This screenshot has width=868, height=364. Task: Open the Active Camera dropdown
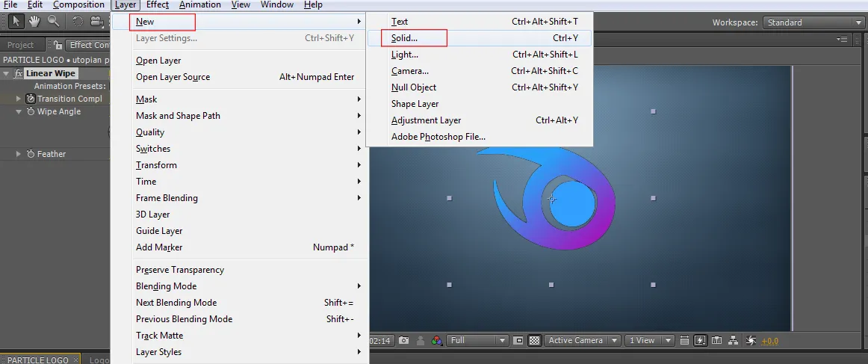coord(583,340)
